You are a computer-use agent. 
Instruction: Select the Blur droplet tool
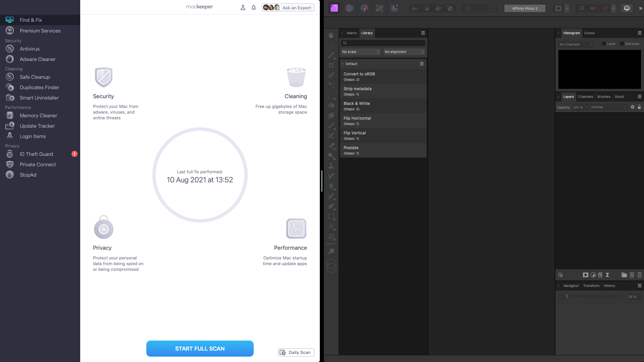(x=331, y=186)
